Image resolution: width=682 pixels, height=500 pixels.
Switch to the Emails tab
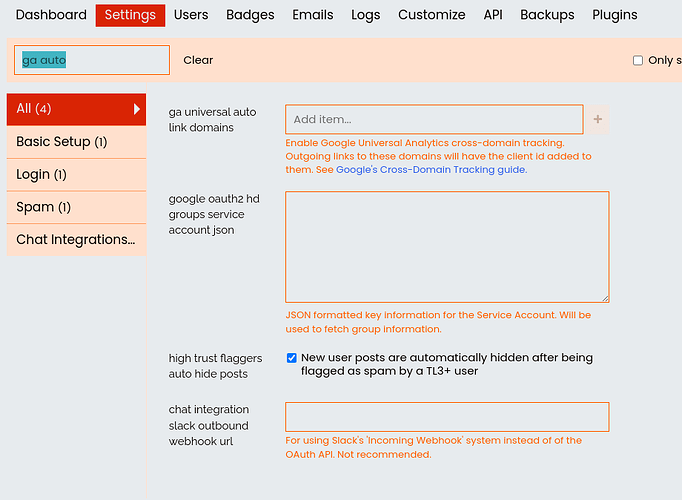pyautogui.click(x=313, y=15)
